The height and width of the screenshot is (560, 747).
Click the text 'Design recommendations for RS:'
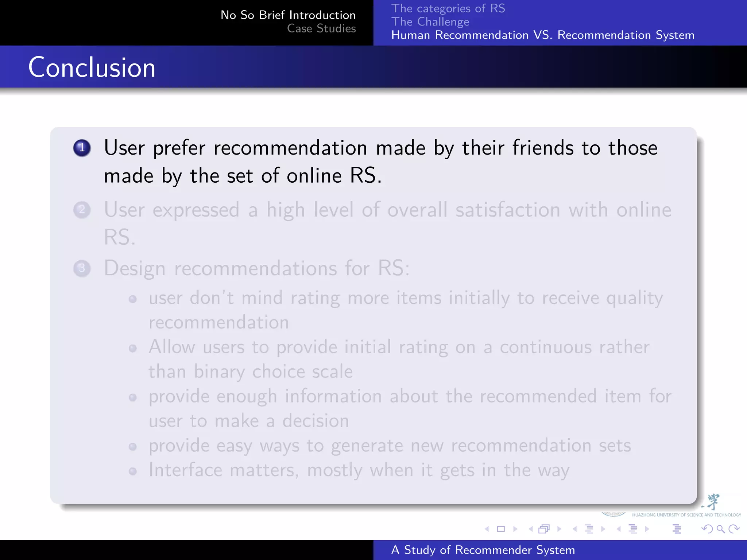[x=257, y=268]
